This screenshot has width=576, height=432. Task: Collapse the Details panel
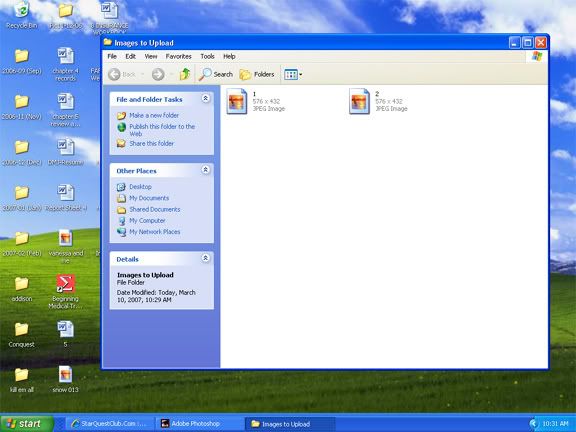(206, 258)
